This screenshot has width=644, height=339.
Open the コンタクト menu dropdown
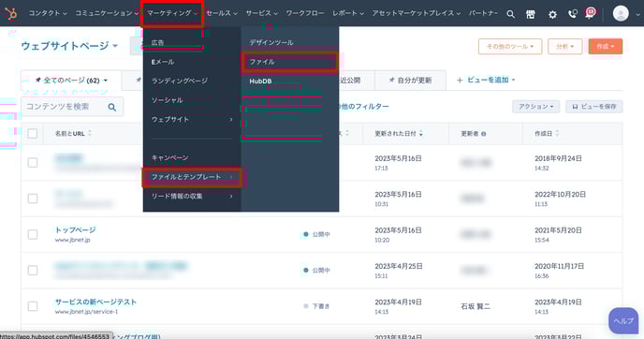[48, 13]
